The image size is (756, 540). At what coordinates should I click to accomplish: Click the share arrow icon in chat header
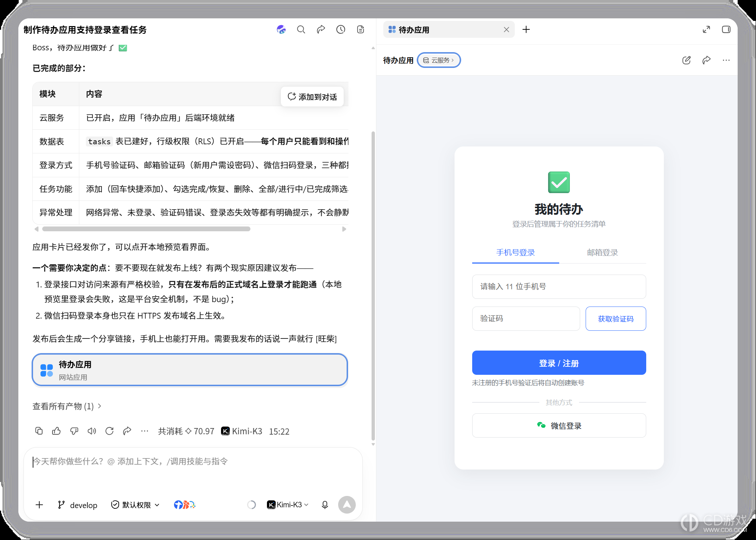(x=321, y=30)
